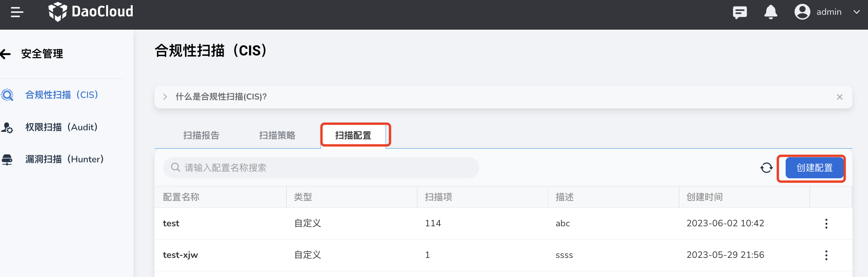
Task: Select the 扫描配置 tab
Action: (353, 135)
